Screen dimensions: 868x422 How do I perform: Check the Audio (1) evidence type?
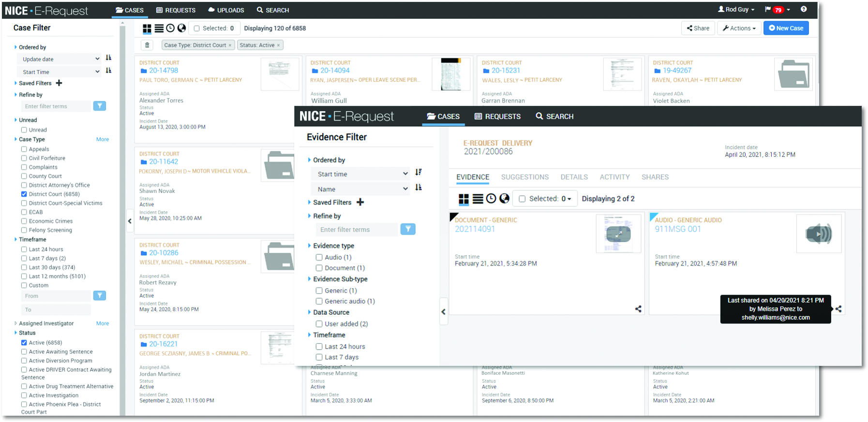click(319, 258)
